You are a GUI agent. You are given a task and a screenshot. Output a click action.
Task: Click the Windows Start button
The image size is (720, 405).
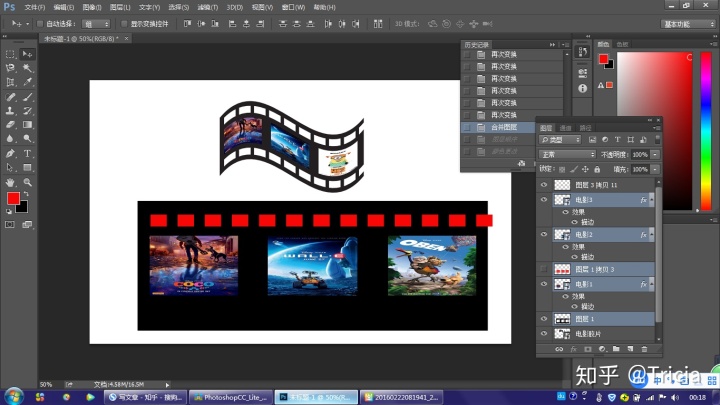(13, 396)
